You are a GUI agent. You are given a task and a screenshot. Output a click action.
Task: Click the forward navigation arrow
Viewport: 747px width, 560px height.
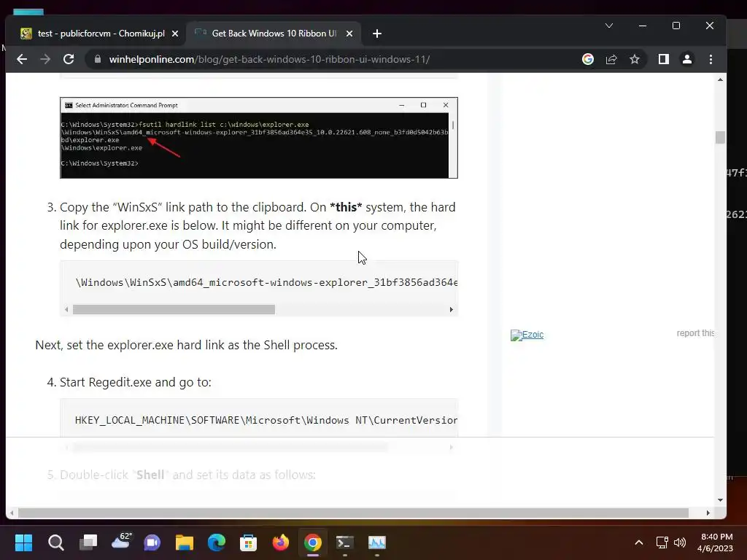coord(45,59)
